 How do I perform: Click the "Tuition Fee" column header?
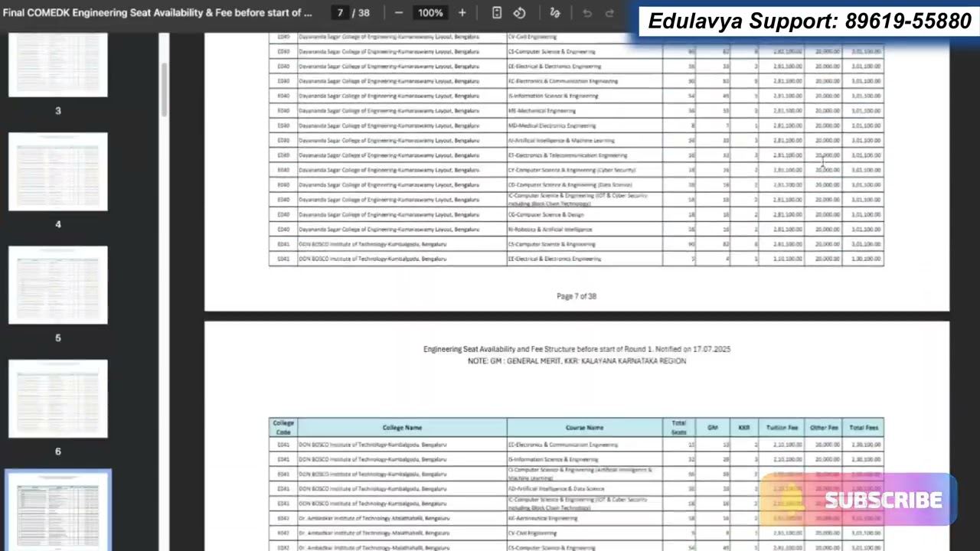coord(782,428)
